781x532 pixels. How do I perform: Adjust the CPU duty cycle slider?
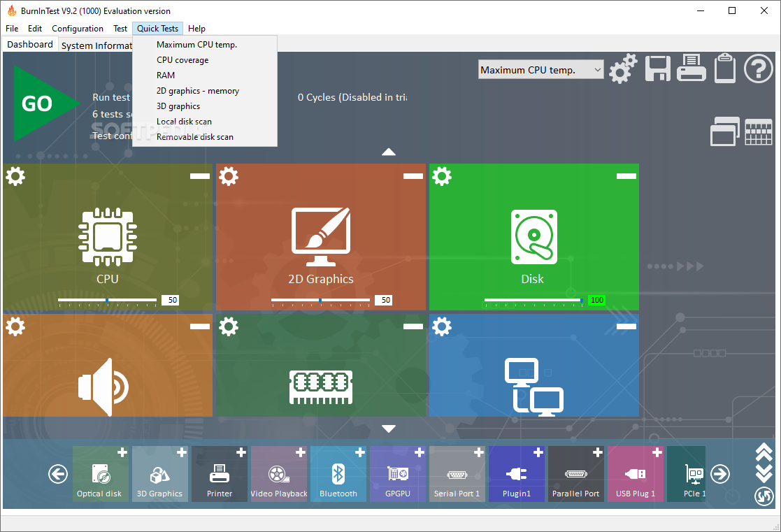tap(107, 301)
